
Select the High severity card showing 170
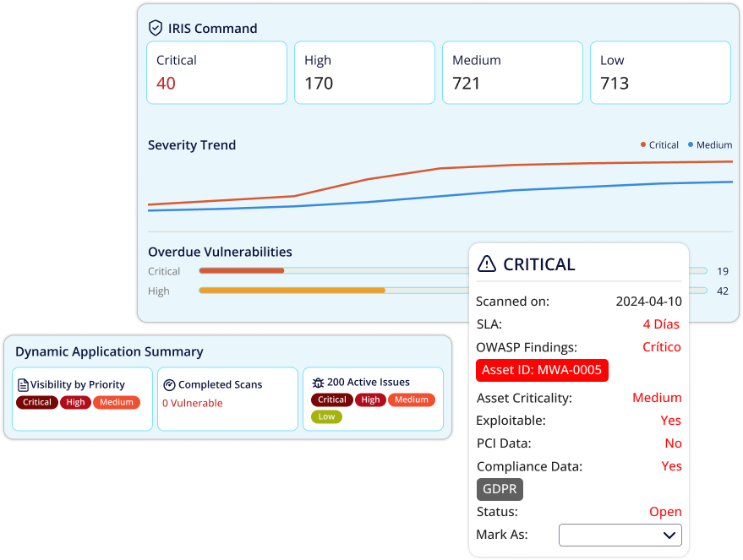pos(365,73)
